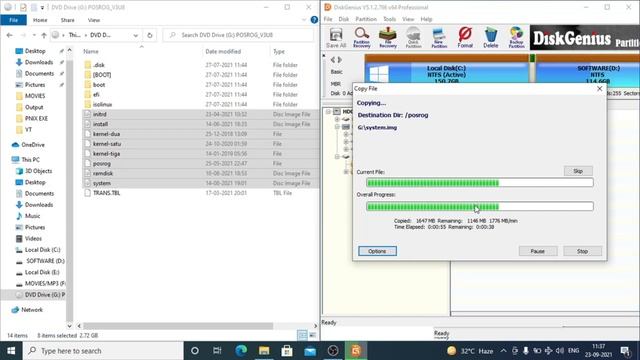Switch Explorer to large icons view
This screenshot has width=640, height=360.
312,335
